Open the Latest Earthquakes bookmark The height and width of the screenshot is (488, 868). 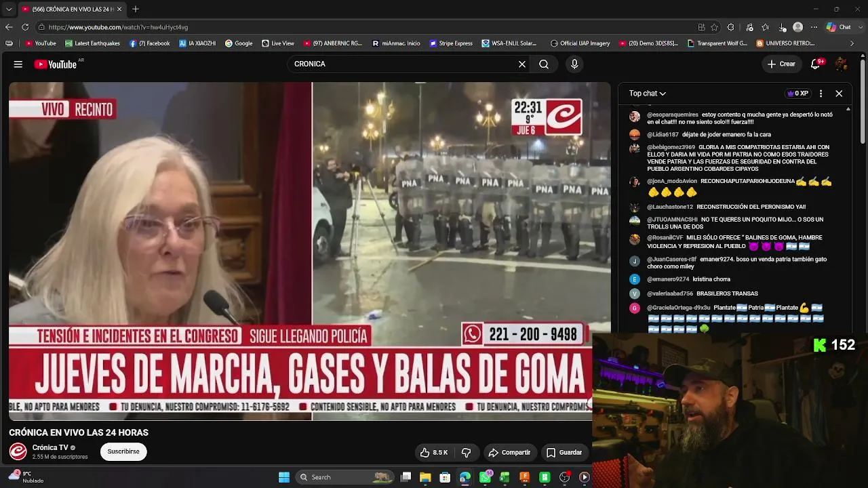click(93, 43)
